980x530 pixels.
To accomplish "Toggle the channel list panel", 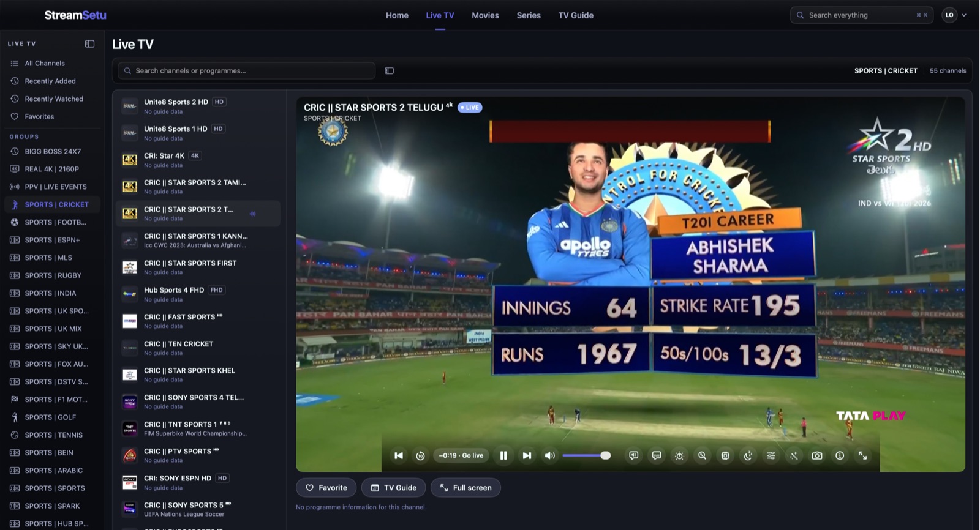I will tap(389, 70).
